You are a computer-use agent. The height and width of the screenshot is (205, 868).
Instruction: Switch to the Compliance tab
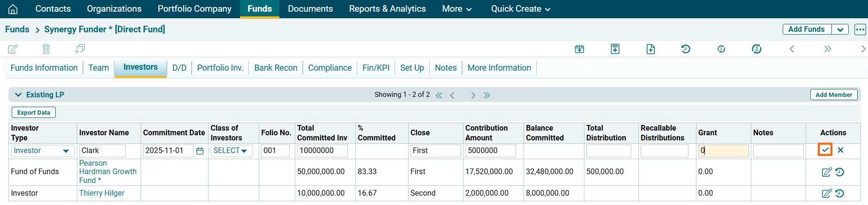(x=329, y=68)
